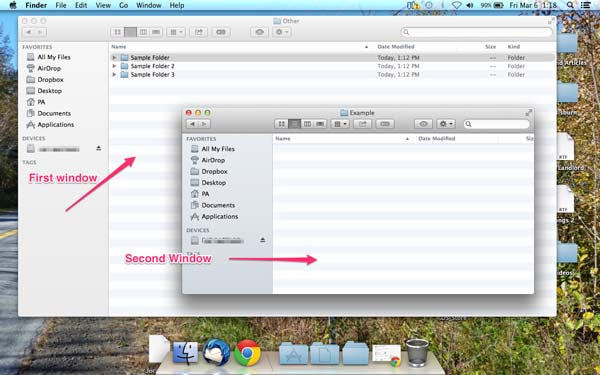The width and height of the screenshot is (600, 375).
Task: Open the View menu
Action: coord(103,5)
